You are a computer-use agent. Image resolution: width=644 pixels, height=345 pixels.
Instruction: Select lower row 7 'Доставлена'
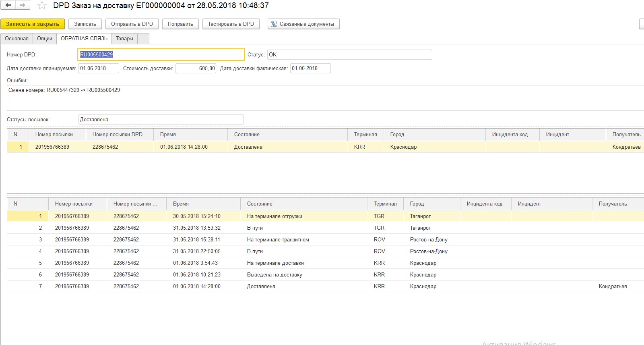click(325, 287)
